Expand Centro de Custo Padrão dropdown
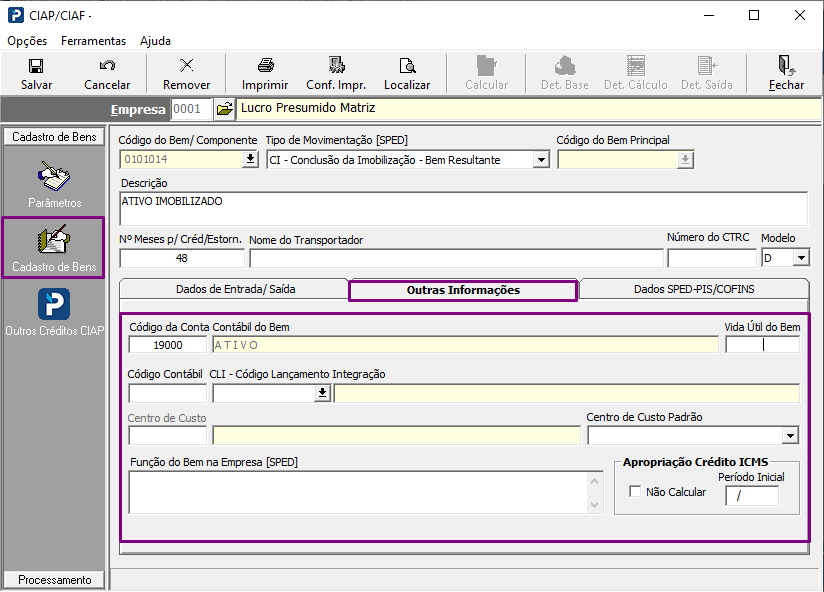This screenshot has height=592, width=824. 790,435
